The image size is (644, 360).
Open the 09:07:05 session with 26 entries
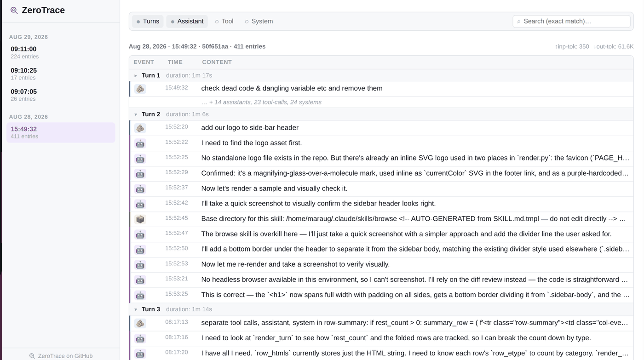tap(61, 95)
